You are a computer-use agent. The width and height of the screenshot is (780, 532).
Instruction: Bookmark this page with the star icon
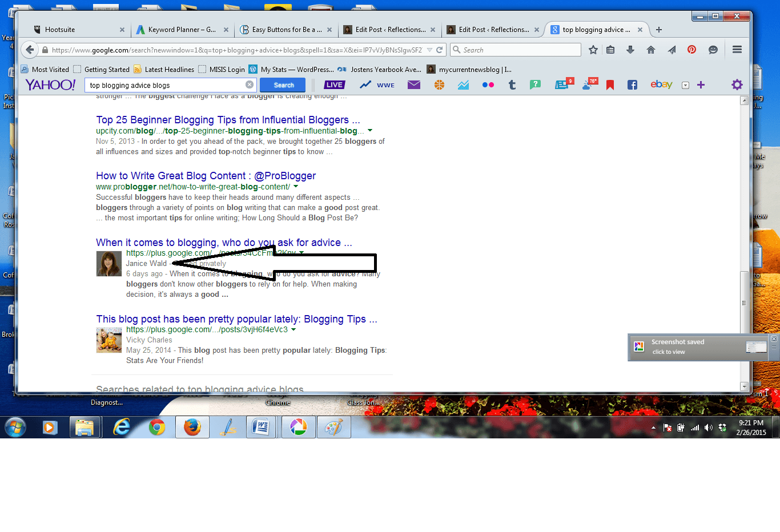tap(593, 50)
